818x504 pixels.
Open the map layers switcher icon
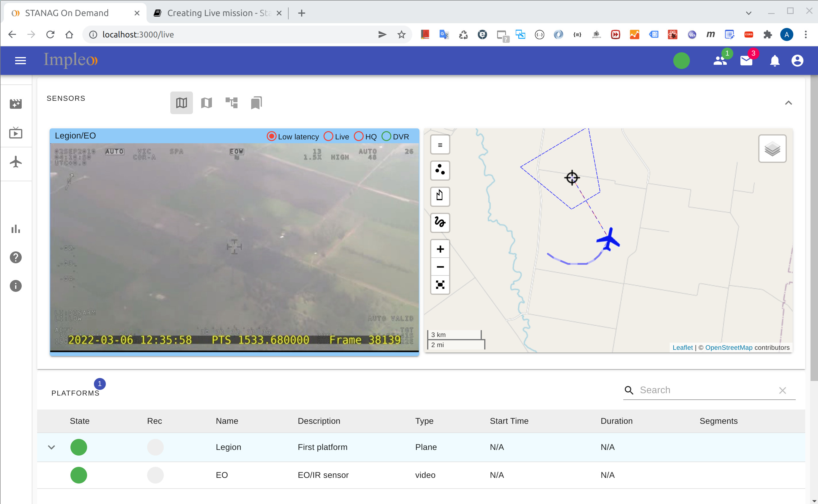[x=772, y=149]
